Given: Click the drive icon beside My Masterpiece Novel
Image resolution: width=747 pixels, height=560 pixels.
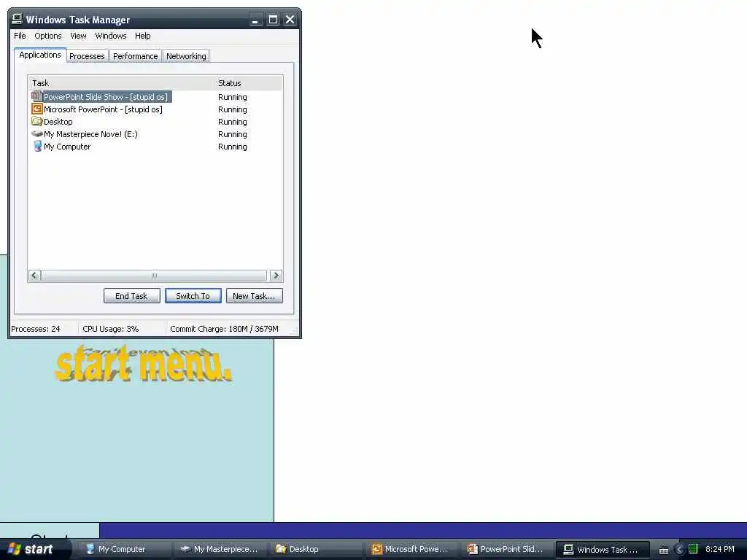Looking at the screenshot, I should (x=36, y=134).
